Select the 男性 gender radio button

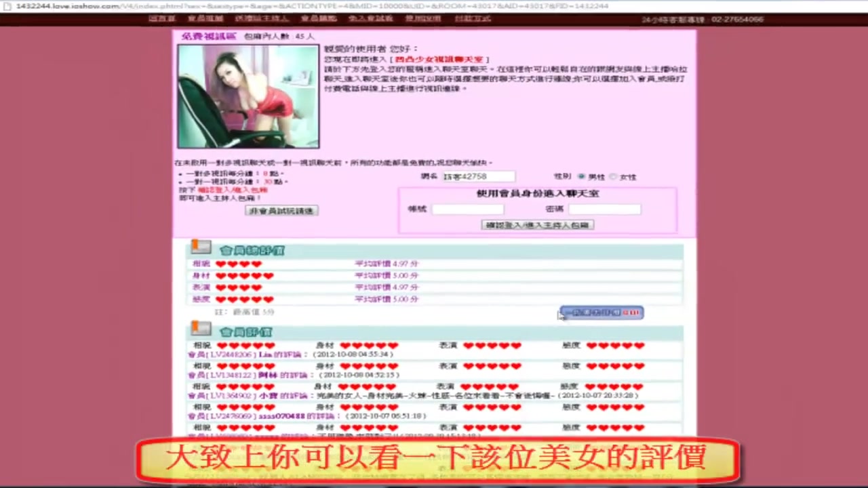coord(581,176)
